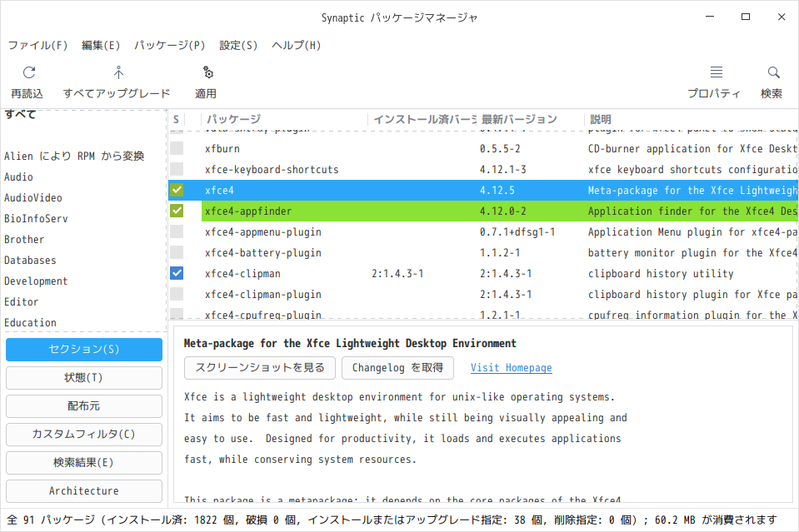Click the Upgrade All (すべてアップグレード) icon
Screen dimensions: 799x532
pos(118,72)
